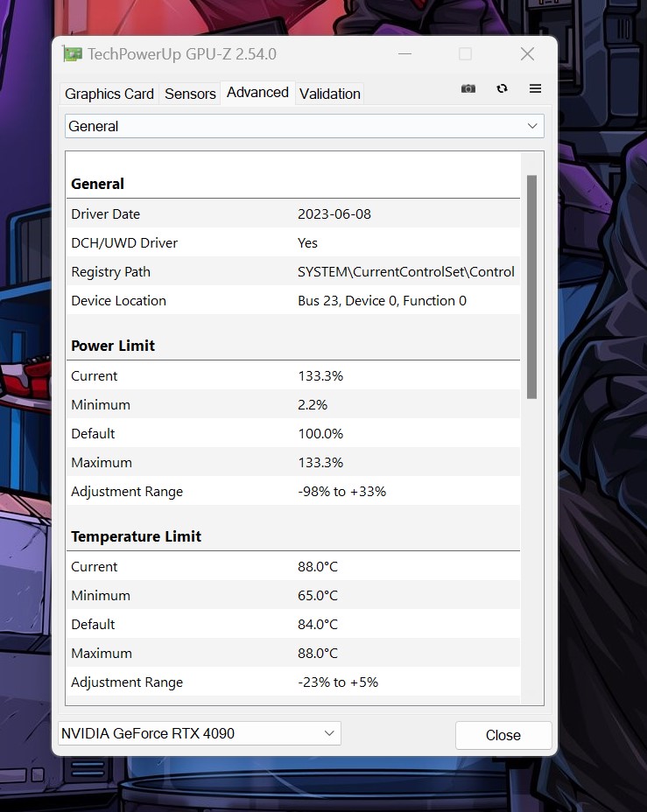Switch to the Graphics Card tab

109,94
